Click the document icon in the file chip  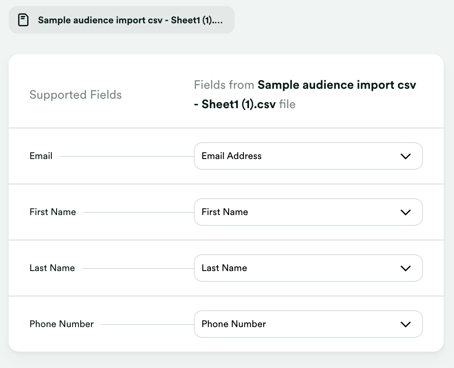[23, 20]
